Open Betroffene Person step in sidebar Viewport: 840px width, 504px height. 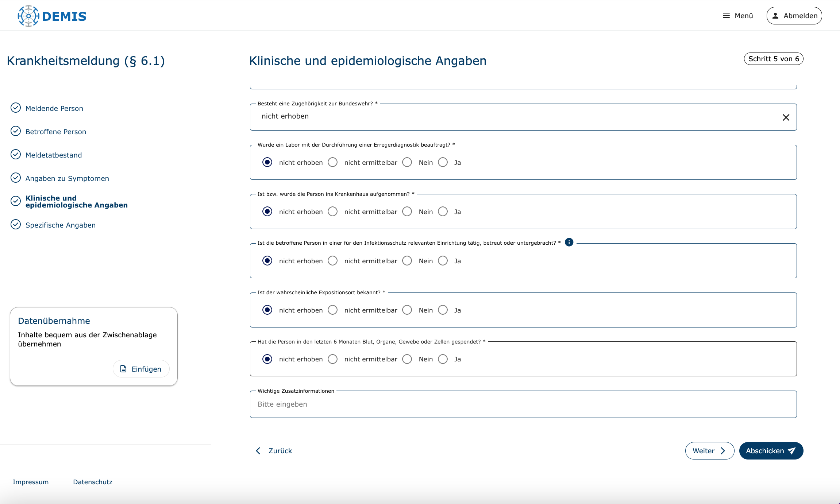click(55, 132)
